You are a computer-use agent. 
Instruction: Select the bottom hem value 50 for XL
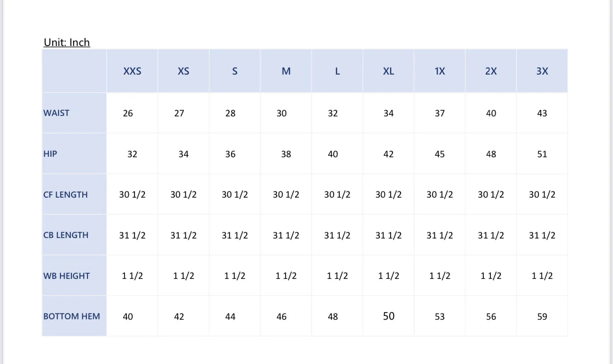click(389, 316)
